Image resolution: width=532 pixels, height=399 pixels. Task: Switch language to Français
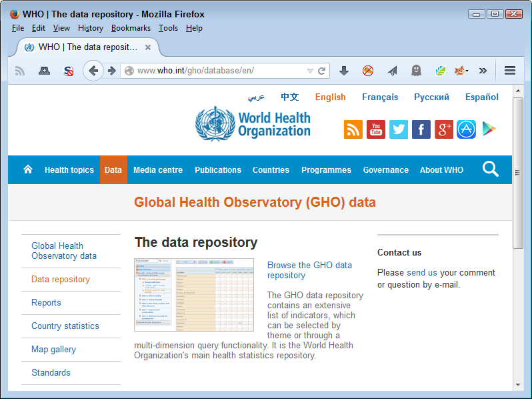(380, 97)
